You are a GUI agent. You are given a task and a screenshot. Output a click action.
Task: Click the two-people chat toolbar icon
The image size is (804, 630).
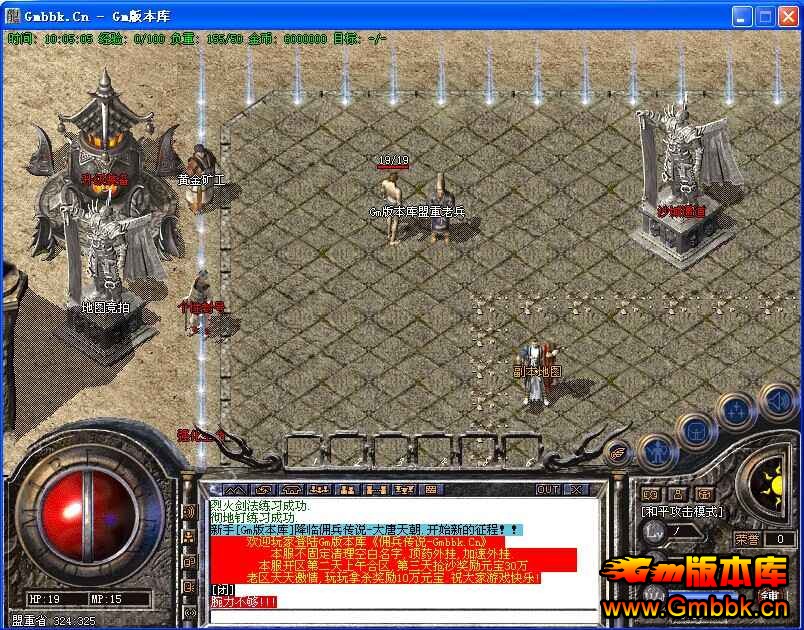348,490
